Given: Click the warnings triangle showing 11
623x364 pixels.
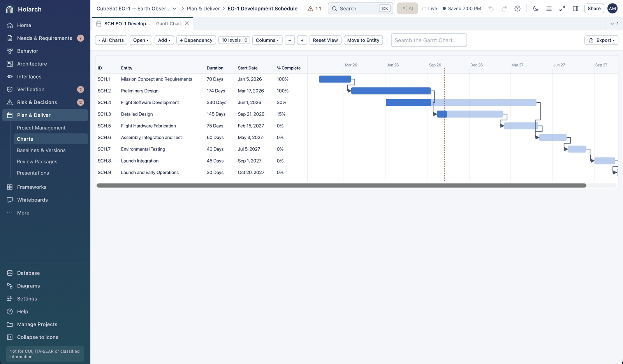Looking at the screenshot, I should (314, 9).
